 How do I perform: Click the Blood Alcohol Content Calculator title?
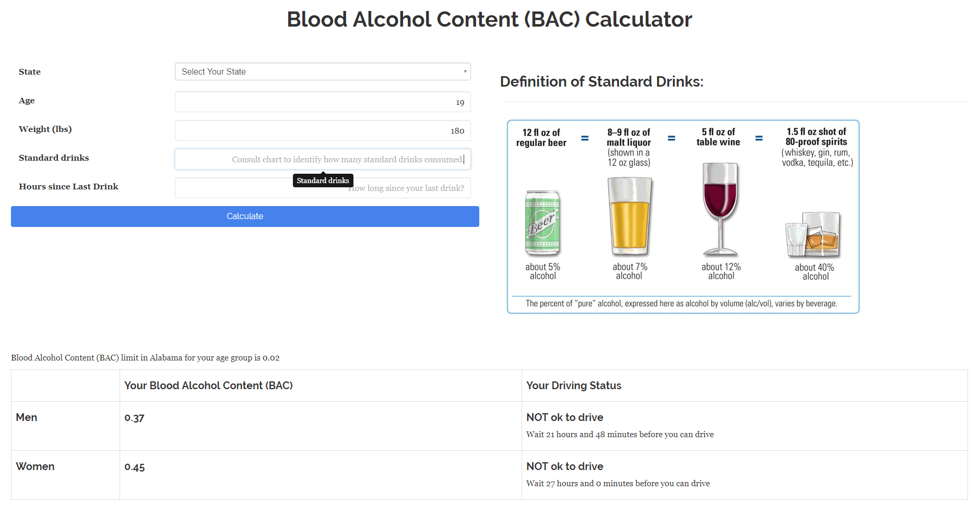[489, 19]
